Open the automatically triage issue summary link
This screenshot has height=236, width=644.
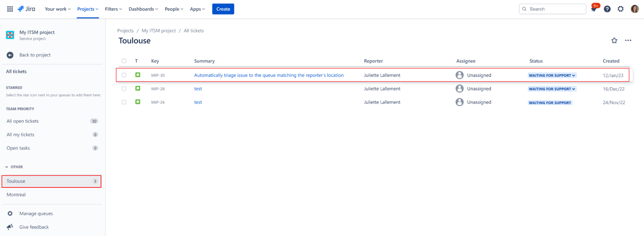pyautogui.click(x=269, y=75)
